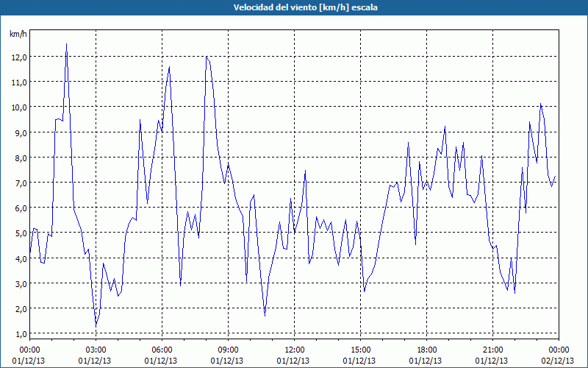Click the 'km/h' axis unit label
The width and height of the screenshot is (588, 368).
tap(18, 34)
